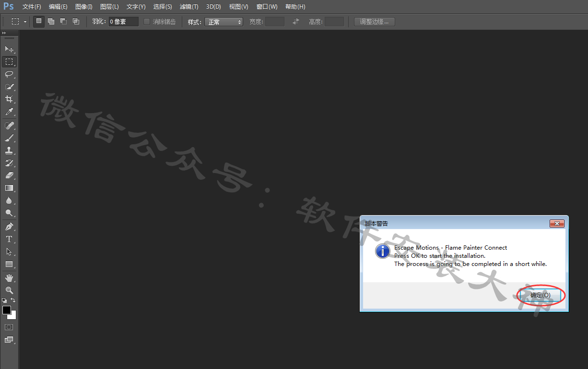Close the 脚本警告 dialog

click(556, 224)
